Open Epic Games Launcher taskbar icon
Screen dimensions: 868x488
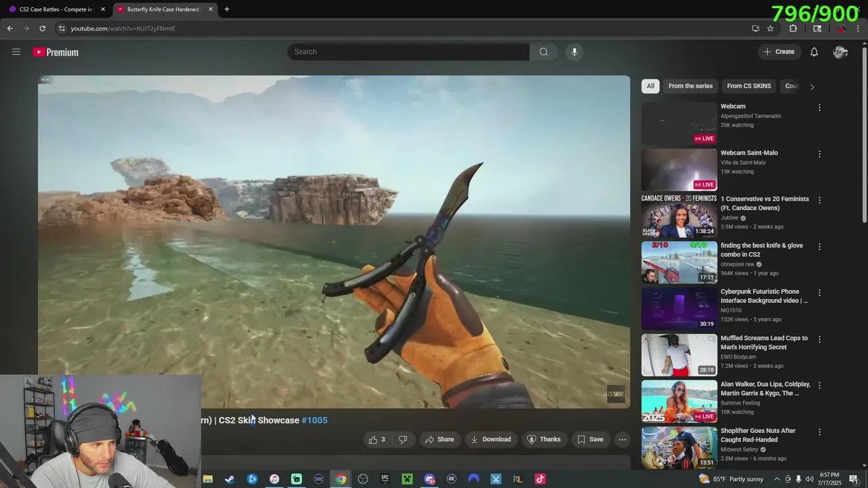click(385, 479)
